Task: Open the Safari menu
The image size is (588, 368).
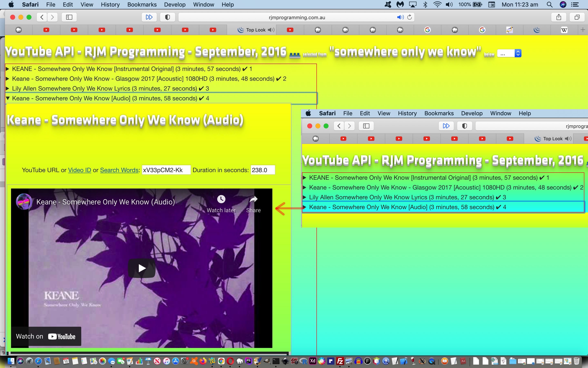Action: pos(30,4)
